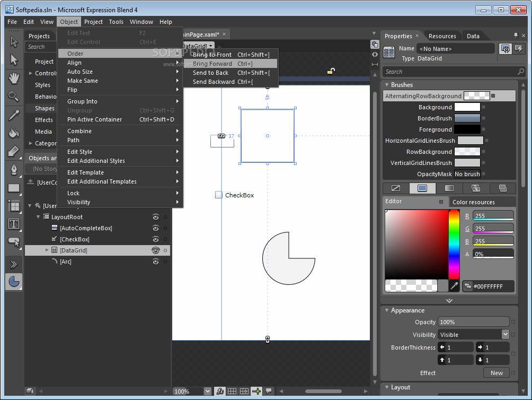This screenshot has height=400, width=532.
Task: Choose Bring Forward from Order submenu
Action: (230, 64)
